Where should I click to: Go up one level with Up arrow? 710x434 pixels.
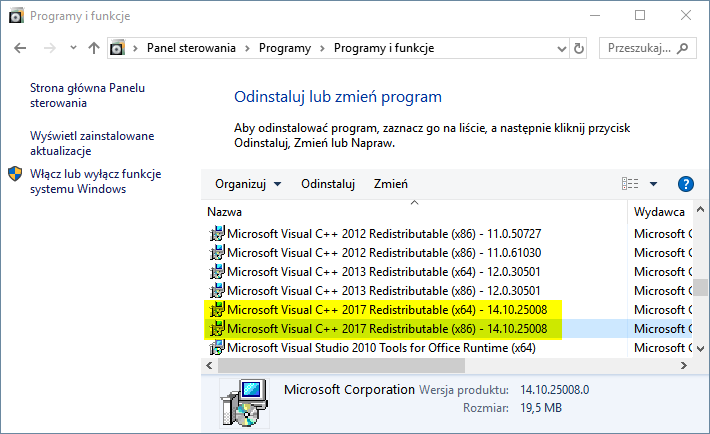click(94, 48)
